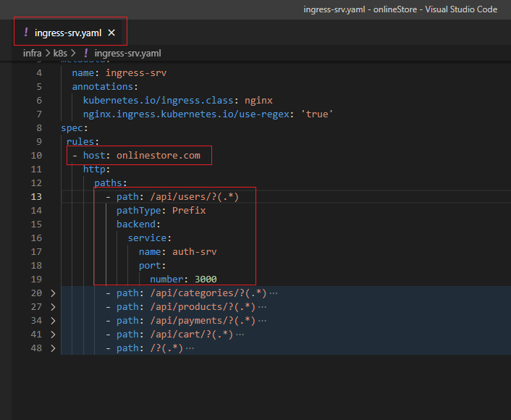The image size is (511, 420).
Task: Close the ingress-srv.yaml tab
Action: point(111,33)
